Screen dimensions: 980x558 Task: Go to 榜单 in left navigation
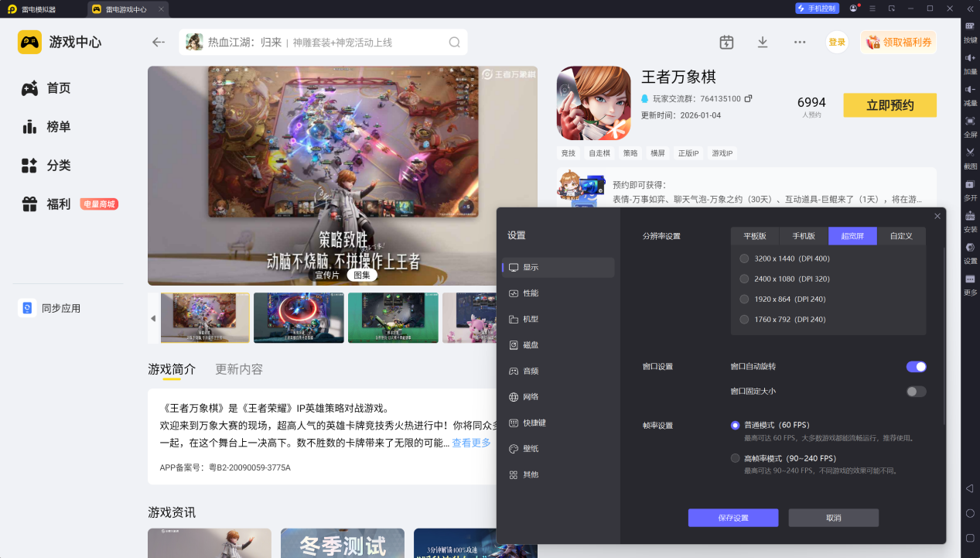tap(46, 127)
